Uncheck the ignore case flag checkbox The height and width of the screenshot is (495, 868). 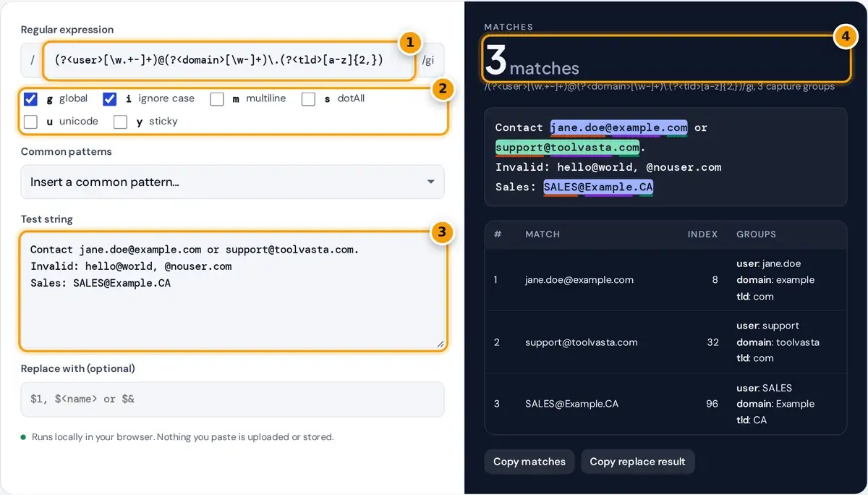(x=110, y=99)
